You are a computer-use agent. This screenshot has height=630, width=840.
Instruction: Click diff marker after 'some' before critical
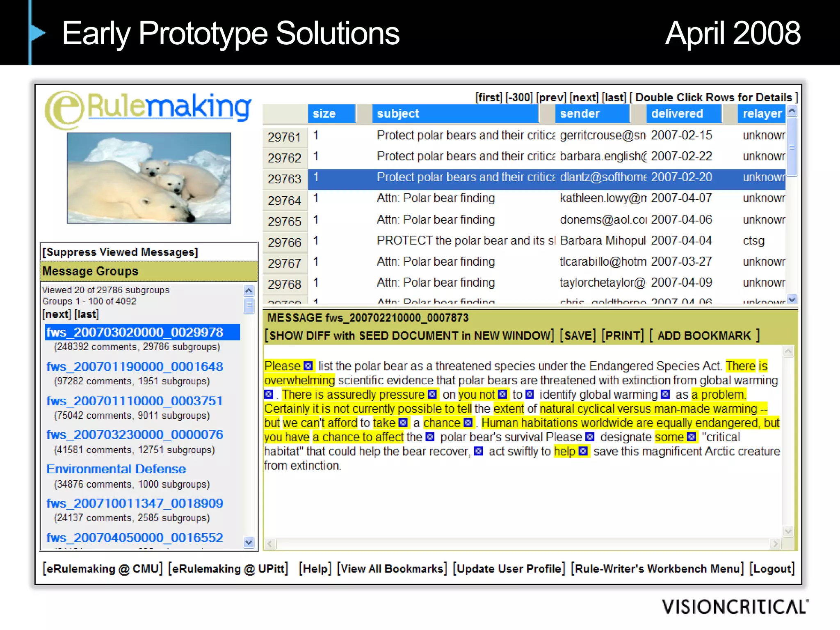coord(692,437)
